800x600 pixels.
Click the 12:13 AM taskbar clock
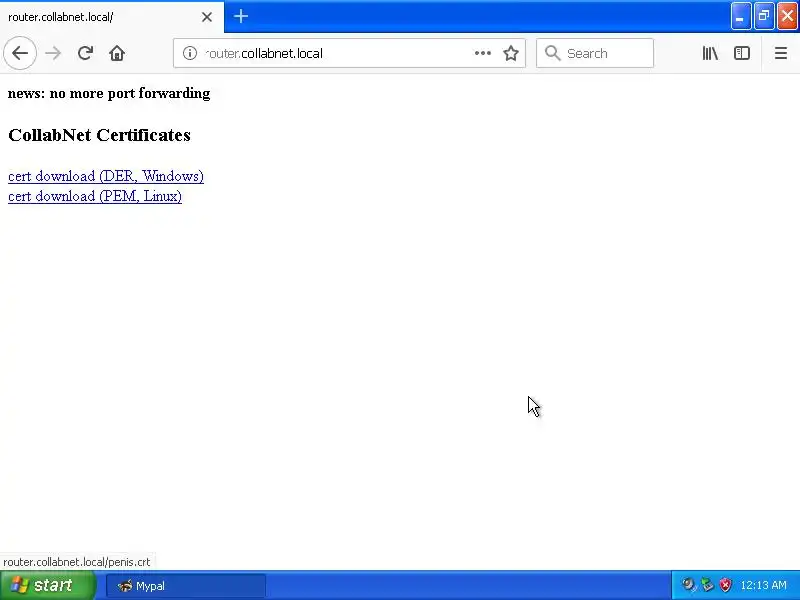click(763, 585)
